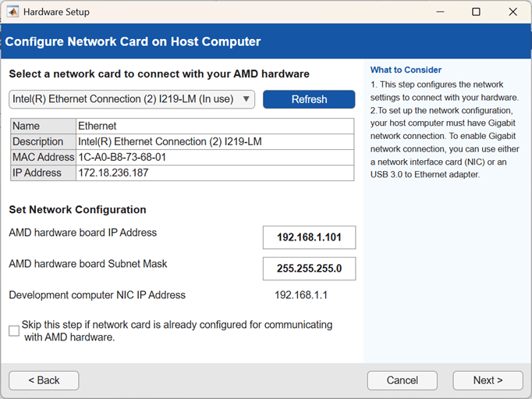The image size is (532, 399).
Task: Go back with the Back button
Action: pyautogui.click(x=44, y=380)
